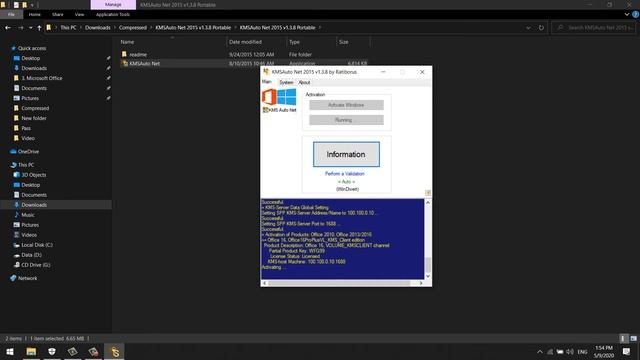This screenshot has width=640, height=360.
Task: Click the large Information button
Action: pyautogui.click(x=346, y=154)
